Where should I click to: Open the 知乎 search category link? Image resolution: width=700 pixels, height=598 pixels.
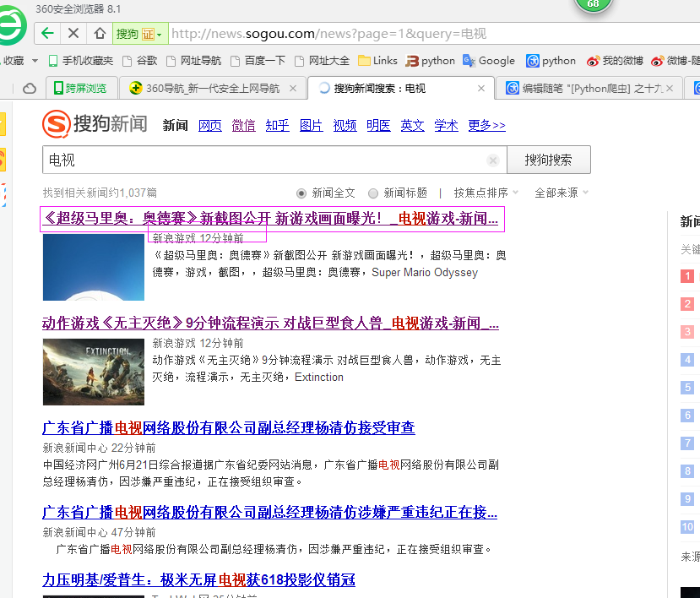(277, 126)
